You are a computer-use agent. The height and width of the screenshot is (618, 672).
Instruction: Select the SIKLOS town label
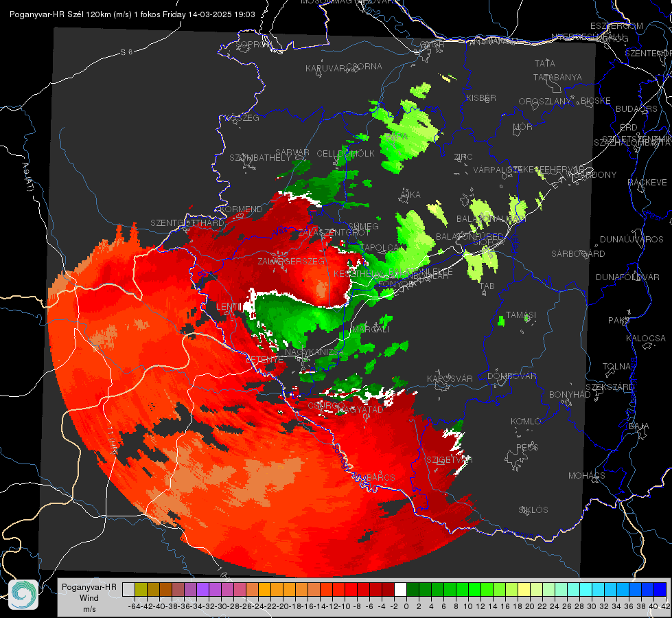533,510
